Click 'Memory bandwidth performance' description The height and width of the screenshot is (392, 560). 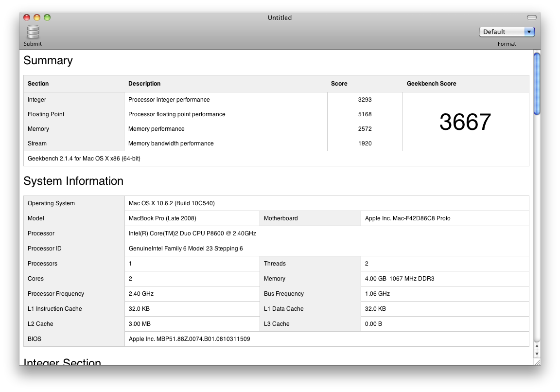[x=171, y=143]
